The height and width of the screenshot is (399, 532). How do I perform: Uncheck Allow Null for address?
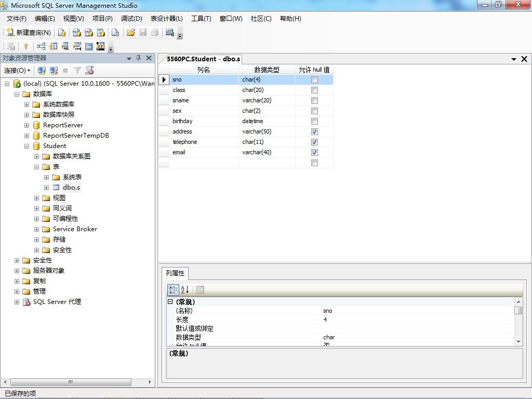pos(314,131)
